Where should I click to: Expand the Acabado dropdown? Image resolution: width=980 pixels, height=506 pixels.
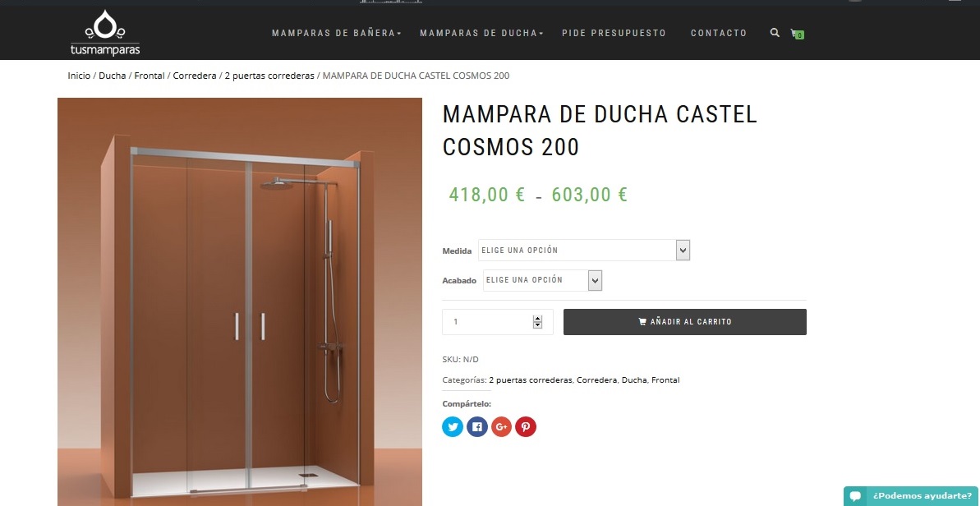pyautogui.click(x=542, y=280)
